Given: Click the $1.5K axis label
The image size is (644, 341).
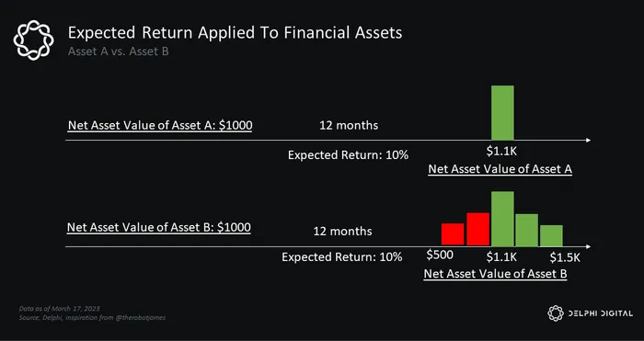Looking at the screenshot, I should [565, 257].
